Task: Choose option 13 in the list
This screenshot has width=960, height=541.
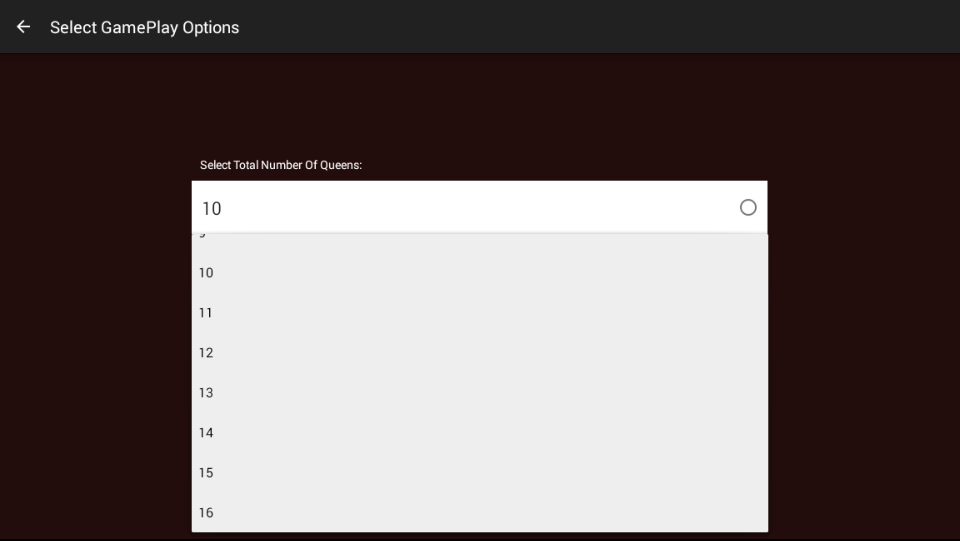Action: (x=206, y=393)
